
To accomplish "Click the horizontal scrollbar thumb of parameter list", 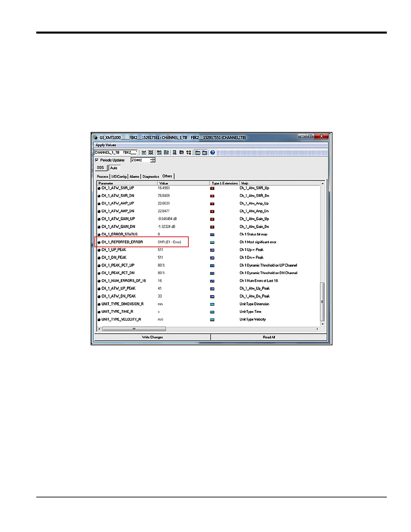I will (134, 329).
